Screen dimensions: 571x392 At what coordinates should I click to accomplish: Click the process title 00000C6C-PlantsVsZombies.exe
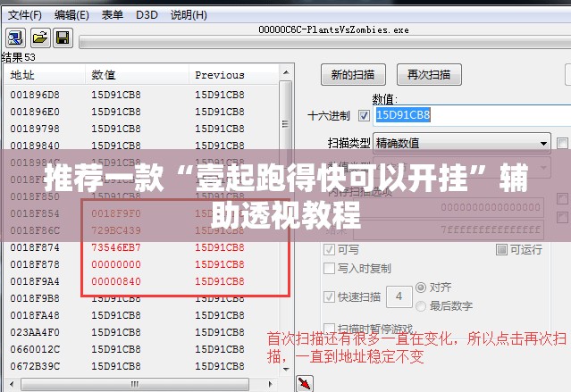click(x=333, y=29)
